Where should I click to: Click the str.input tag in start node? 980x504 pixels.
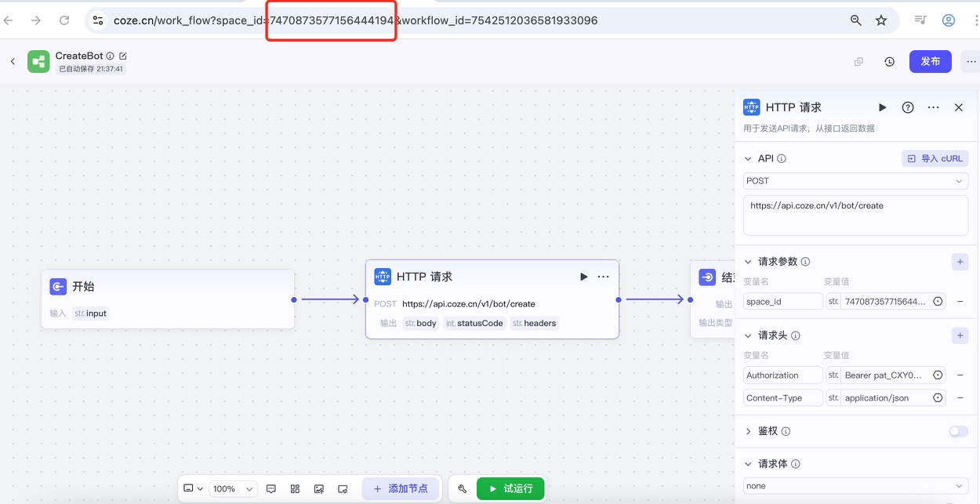(91, 314)
